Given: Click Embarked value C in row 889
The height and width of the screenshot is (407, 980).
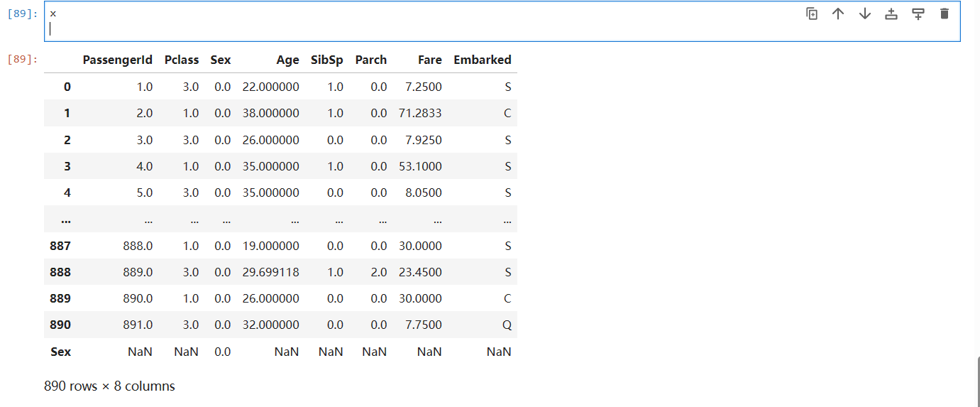Looking at the screenshot, I should point(507,298).
